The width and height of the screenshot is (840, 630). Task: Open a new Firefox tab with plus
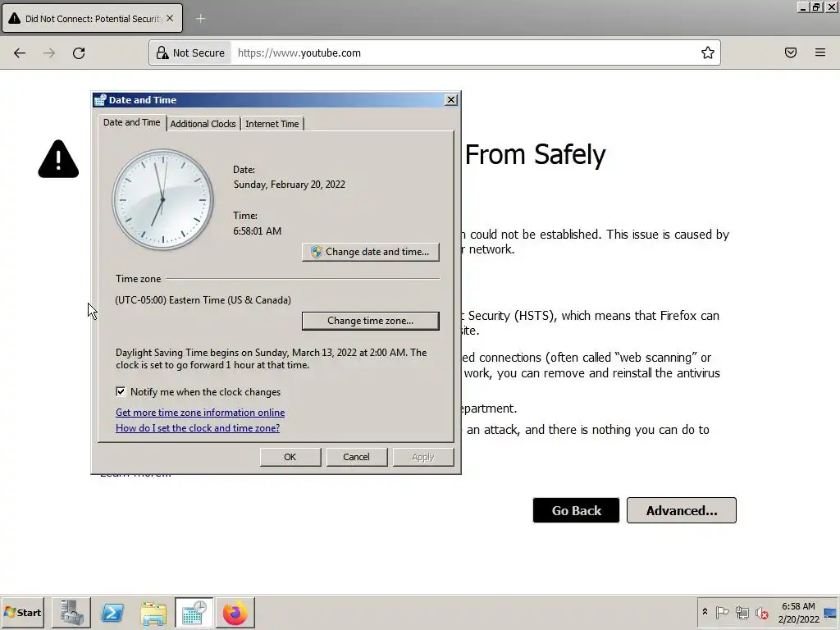(200, 19)
